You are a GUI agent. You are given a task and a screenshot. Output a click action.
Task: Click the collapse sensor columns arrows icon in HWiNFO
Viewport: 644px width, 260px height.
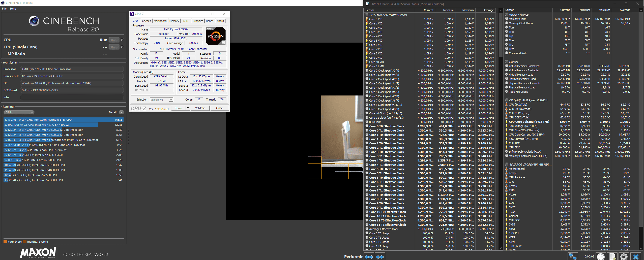380,257
